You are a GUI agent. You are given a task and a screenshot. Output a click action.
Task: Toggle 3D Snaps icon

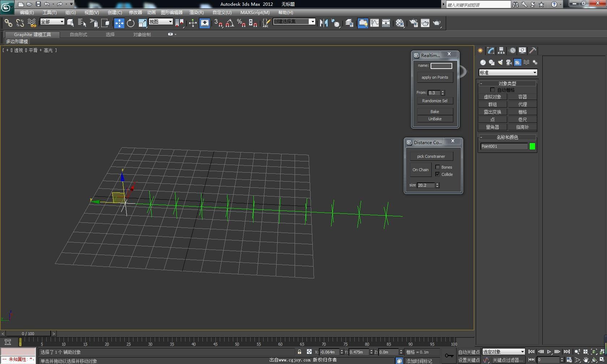(x=218, y=23)
